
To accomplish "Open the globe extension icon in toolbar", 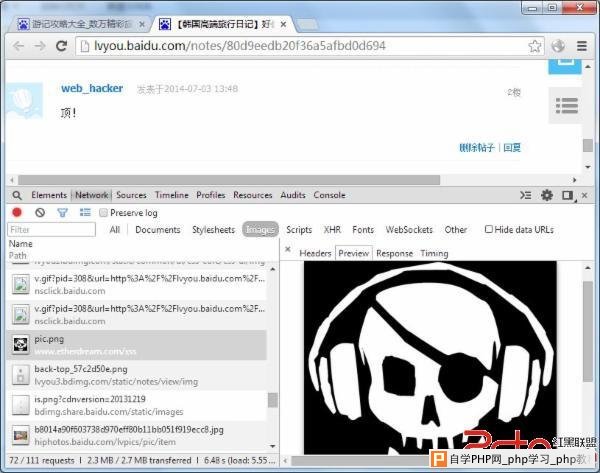I will coord(558,46).
